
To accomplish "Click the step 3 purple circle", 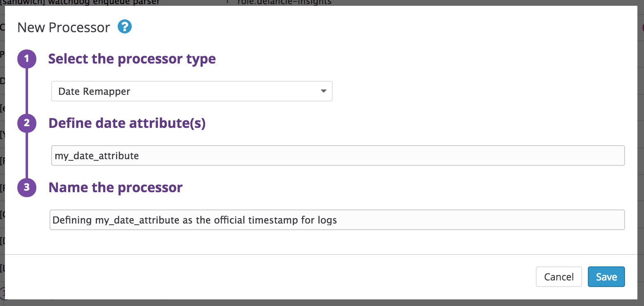I will coord(27,188).
